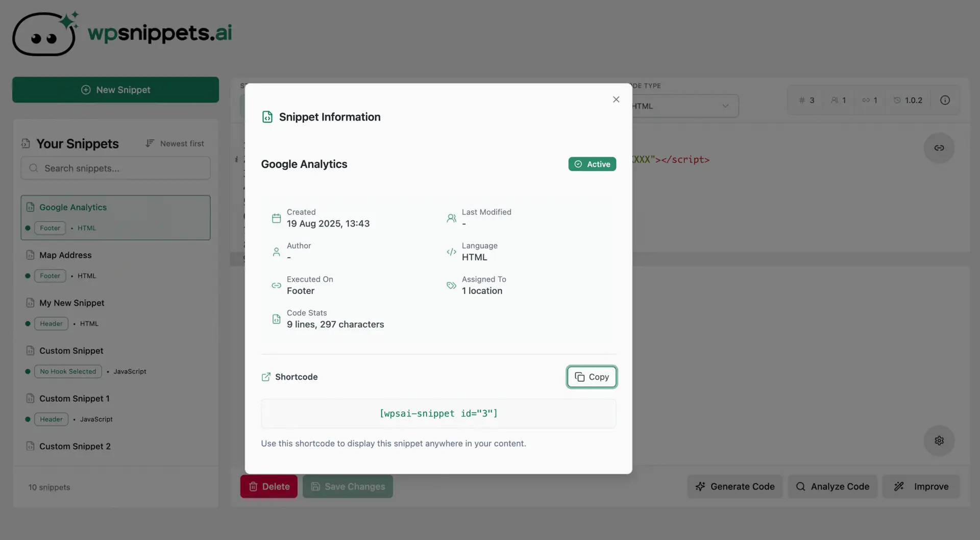Click the Active status badge

(x=592, y=164)
